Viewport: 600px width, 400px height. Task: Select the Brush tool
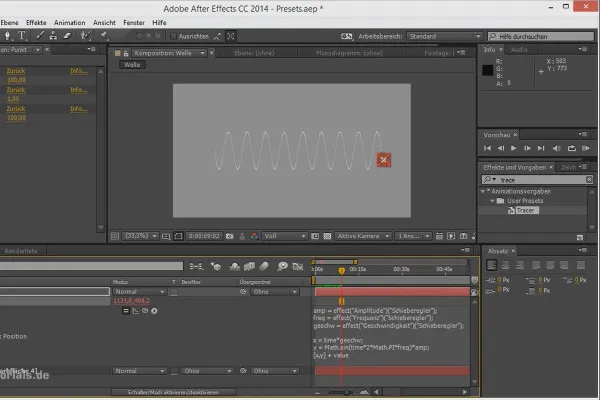coord(39,36)
